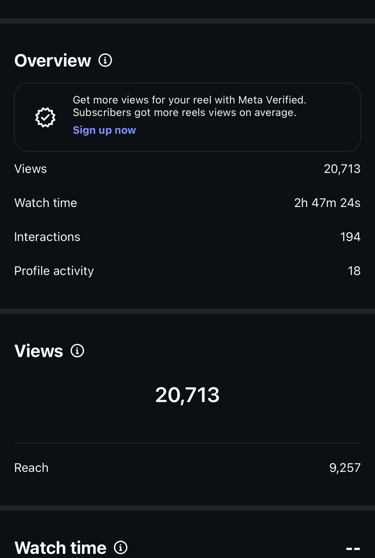Follow the Sign up now link
The image size is (375, 558).
[x=104, y=130]
